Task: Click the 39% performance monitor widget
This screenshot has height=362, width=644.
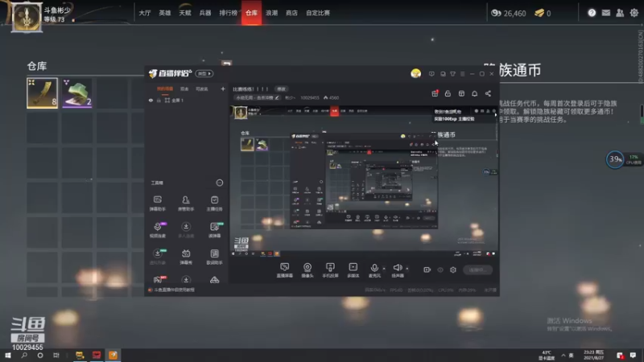Action: click(x=615, y=159)
